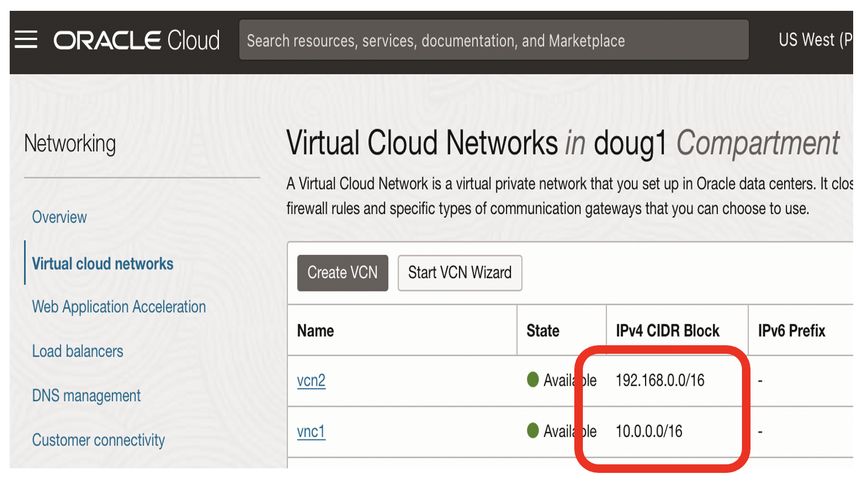Click the Oracle Cloud logo

point(136,40)
